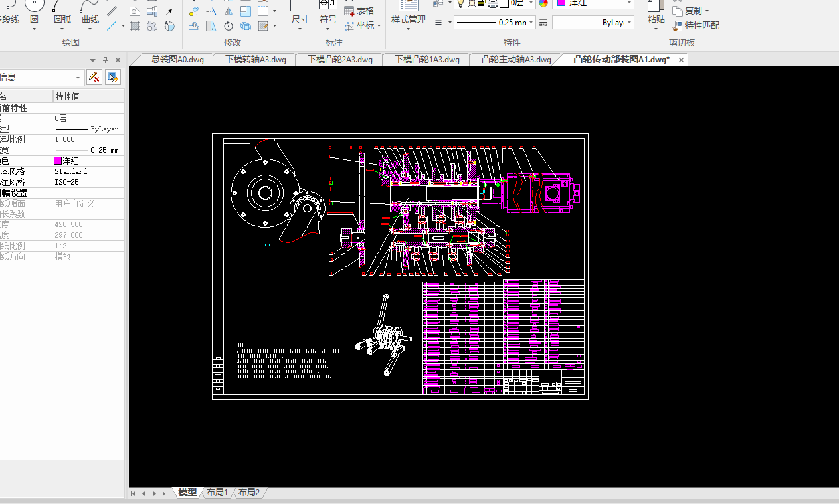
Task: Switch to the 布局1 layout tab
Action: click(x=217, y=492)
